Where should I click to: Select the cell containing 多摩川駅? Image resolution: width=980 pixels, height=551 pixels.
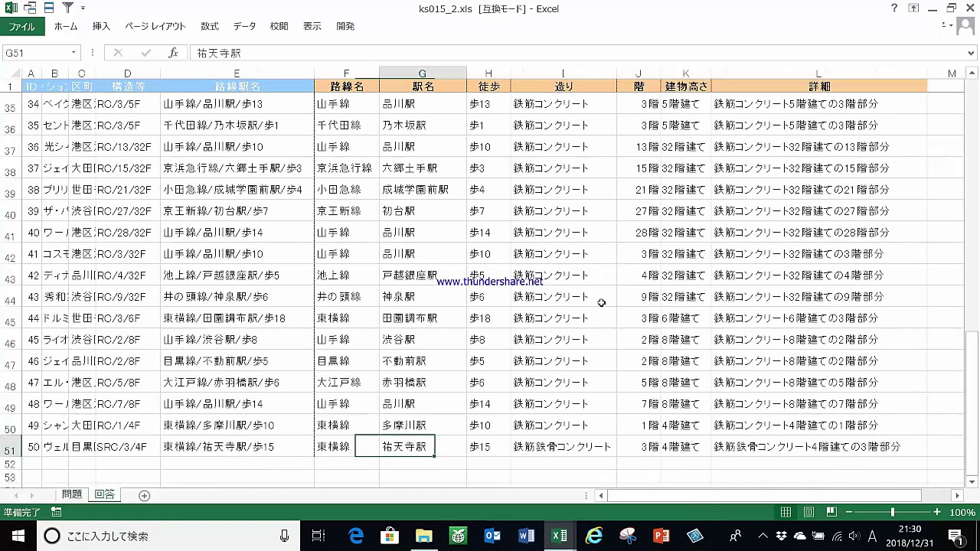(423, 425)
